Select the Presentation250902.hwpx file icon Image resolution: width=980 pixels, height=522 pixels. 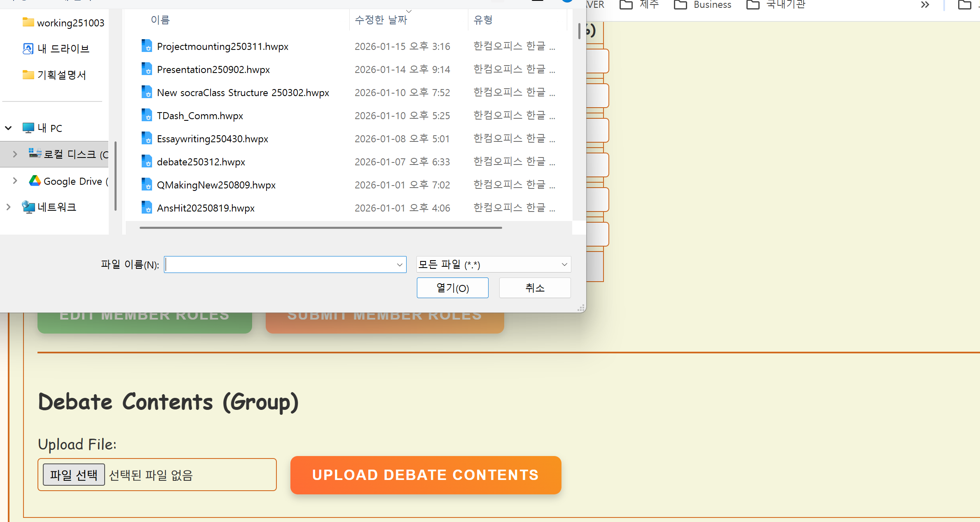click(x=147, y=69)
